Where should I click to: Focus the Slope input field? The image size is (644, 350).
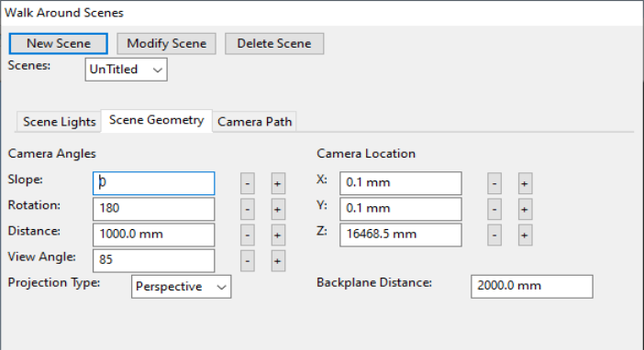click(x=153, y=183)
